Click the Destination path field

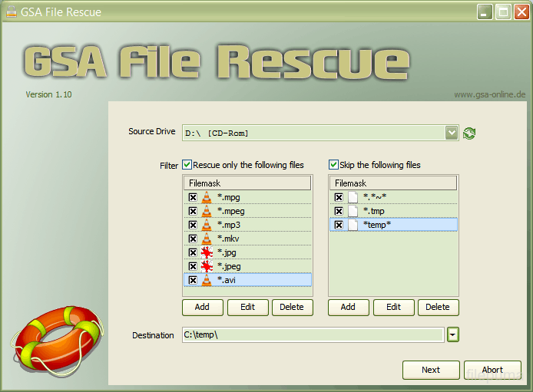312,334
